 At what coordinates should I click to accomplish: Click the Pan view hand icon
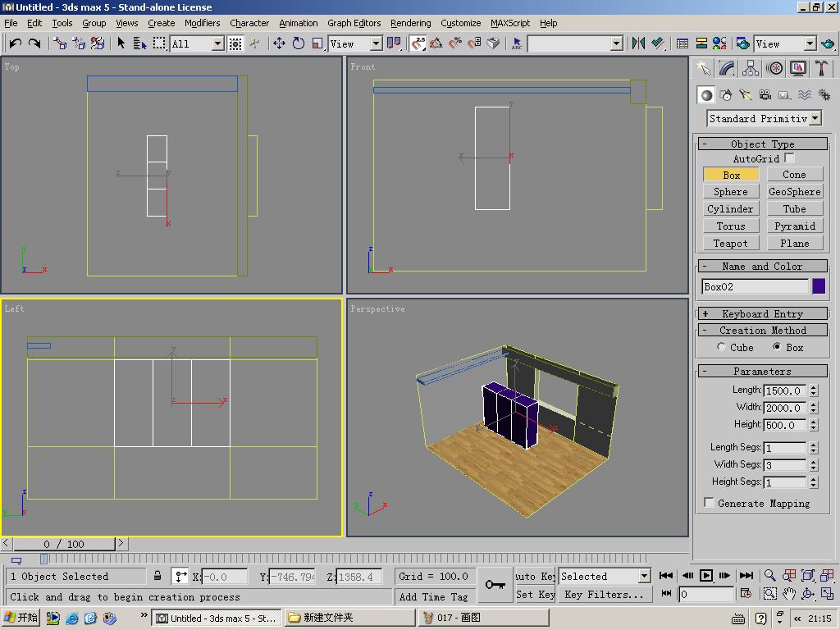(x=789, y=594)
